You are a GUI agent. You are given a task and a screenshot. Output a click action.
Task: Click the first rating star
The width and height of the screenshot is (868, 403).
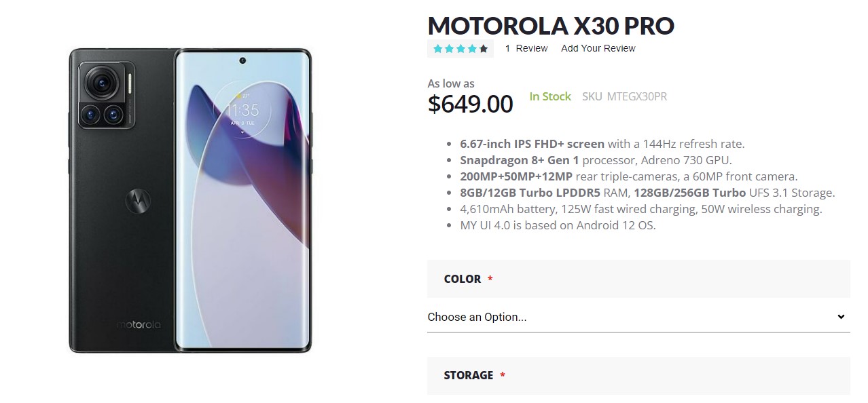pos(438,49)
